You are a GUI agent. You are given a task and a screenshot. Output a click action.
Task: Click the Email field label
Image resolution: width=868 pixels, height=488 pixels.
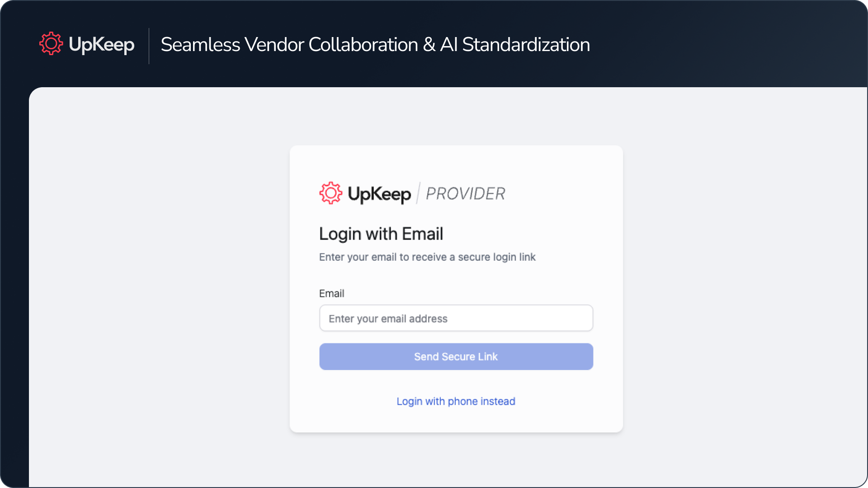[331, 293]
